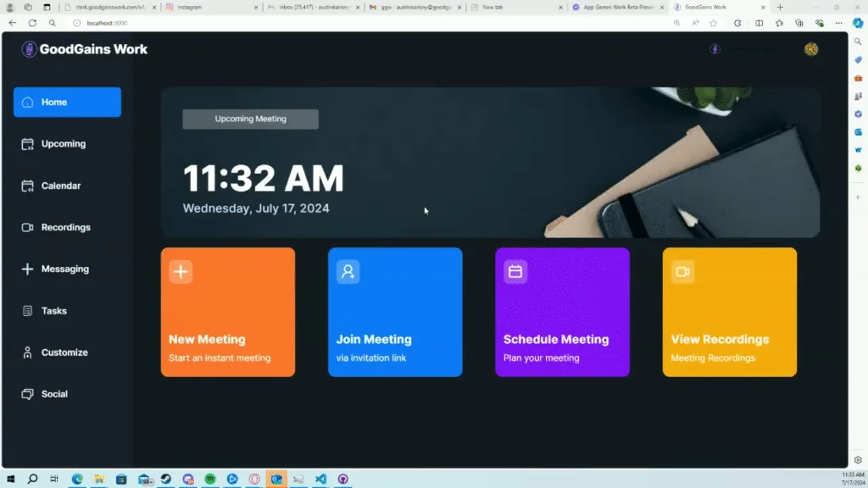This screenshot has width=868, height=488.
Task: Open Visual Studio Code from the taskbar
Action: pos(320,479)
